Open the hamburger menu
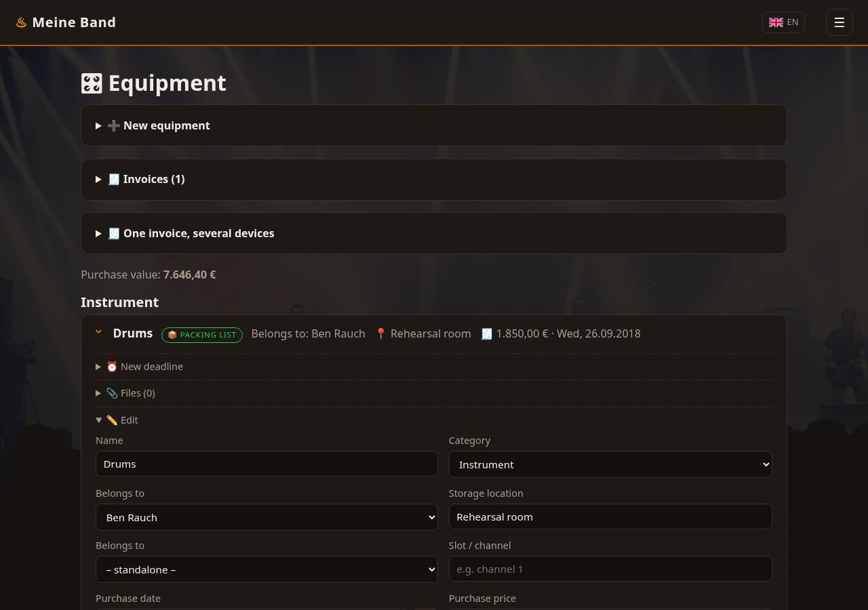Screen dimensions: 868x610 point(839,22)
